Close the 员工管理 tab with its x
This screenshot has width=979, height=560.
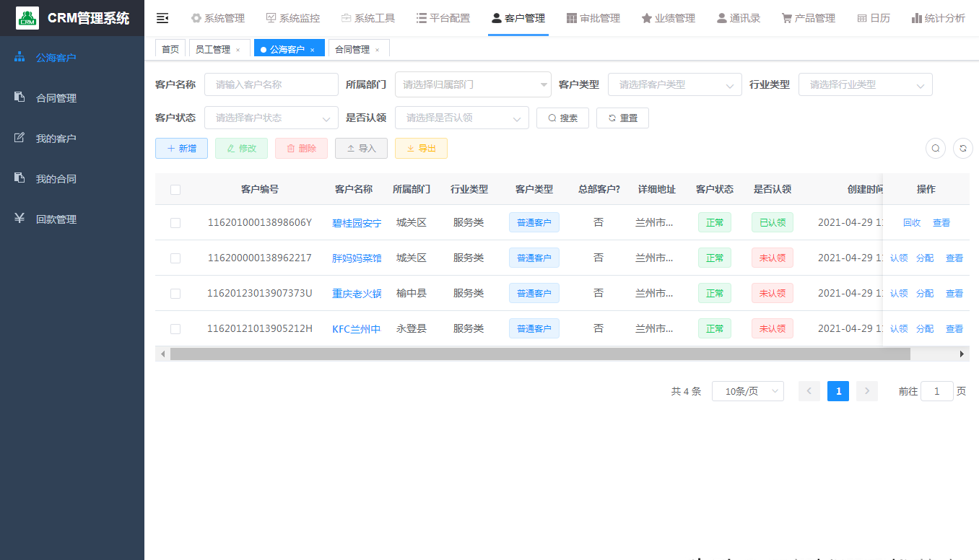[x=238, y=50]
